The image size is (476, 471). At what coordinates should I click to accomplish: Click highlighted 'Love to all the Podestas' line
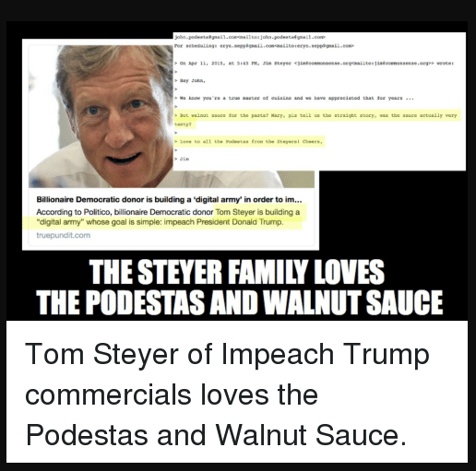(251, 142)
